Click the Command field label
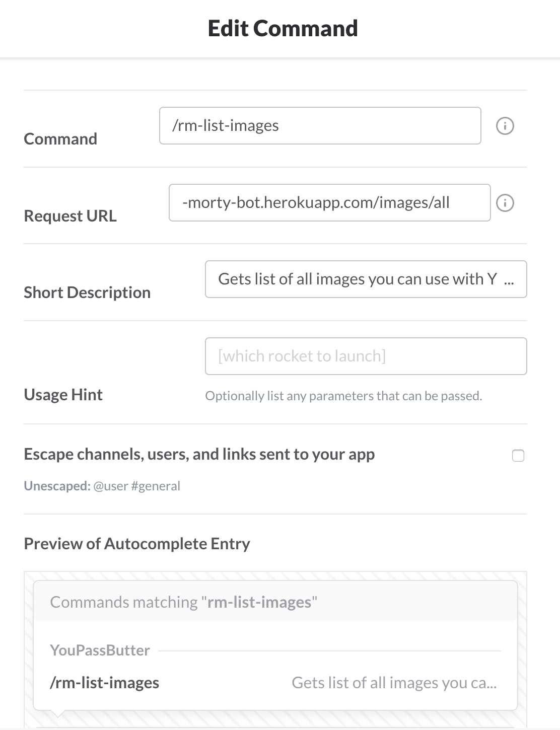The image size is (560, 730). click(60, 139)
